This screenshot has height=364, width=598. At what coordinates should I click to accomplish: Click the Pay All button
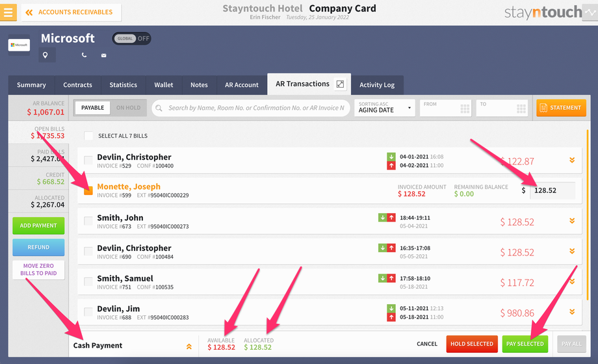[571, 344]
